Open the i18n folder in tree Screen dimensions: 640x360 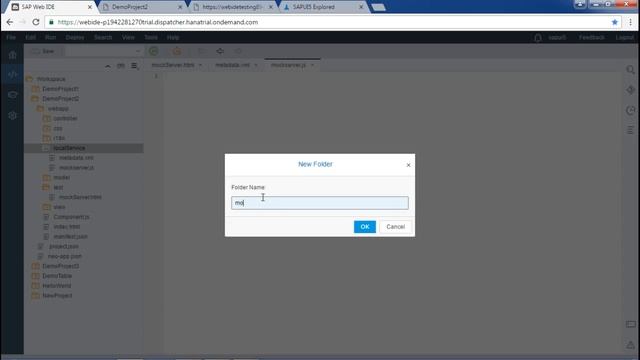[x=59, y=138]
